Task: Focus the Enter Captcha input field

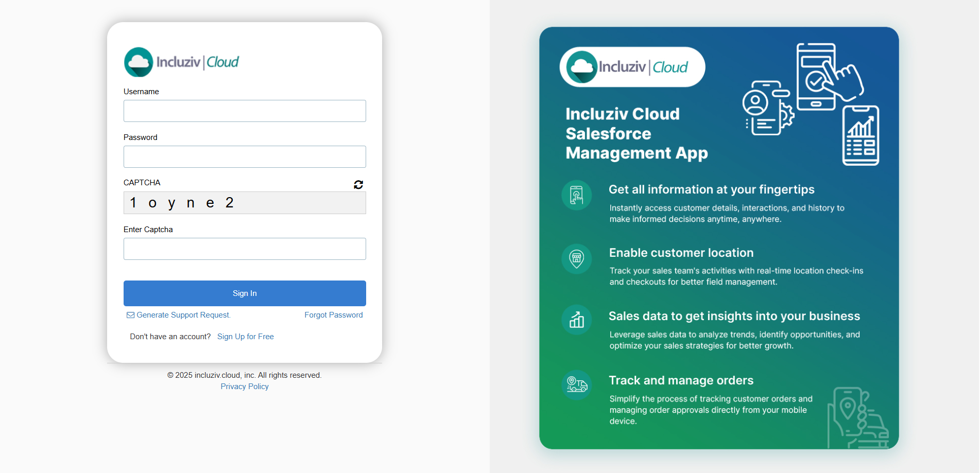Action: (245, 249)
